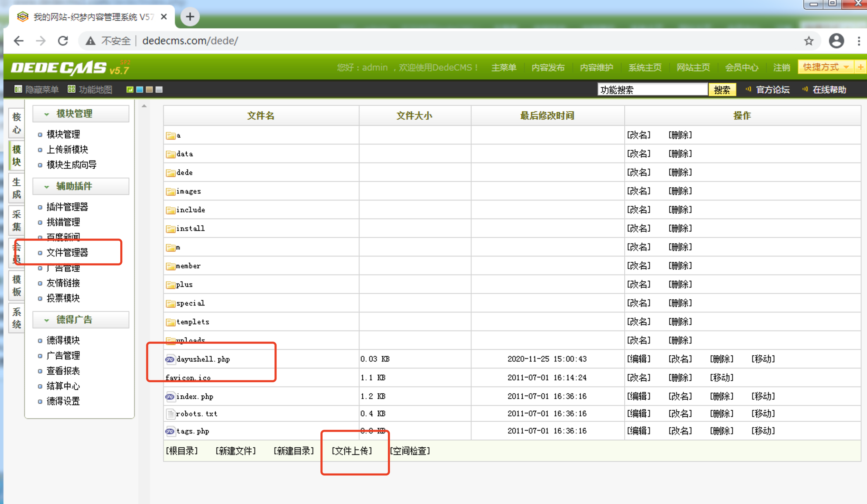Image resolution: width=867 pixels, height=504 pixels.
Task: Click the 搜索 search button
Action: [x=722, y=90]
